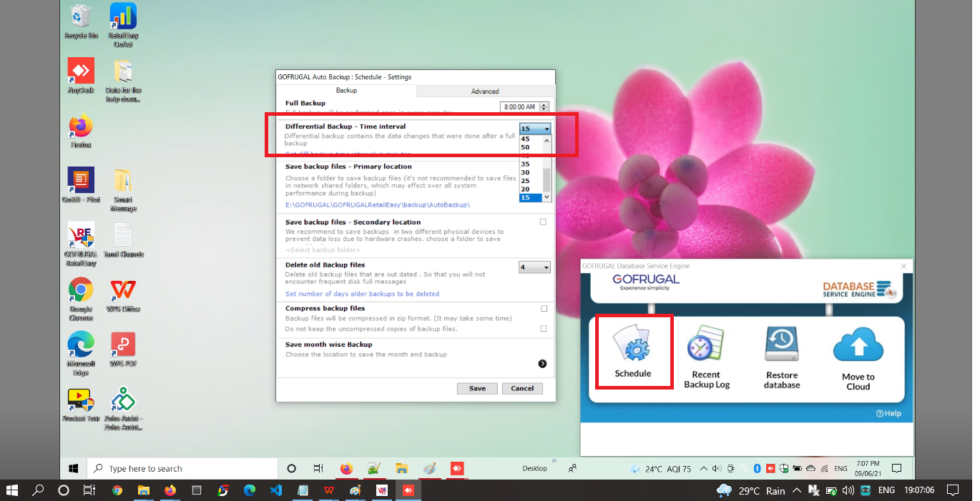The height and width of the screenshot is (501, 980).
Task: Click the Save button
Action: coord(477,388)
